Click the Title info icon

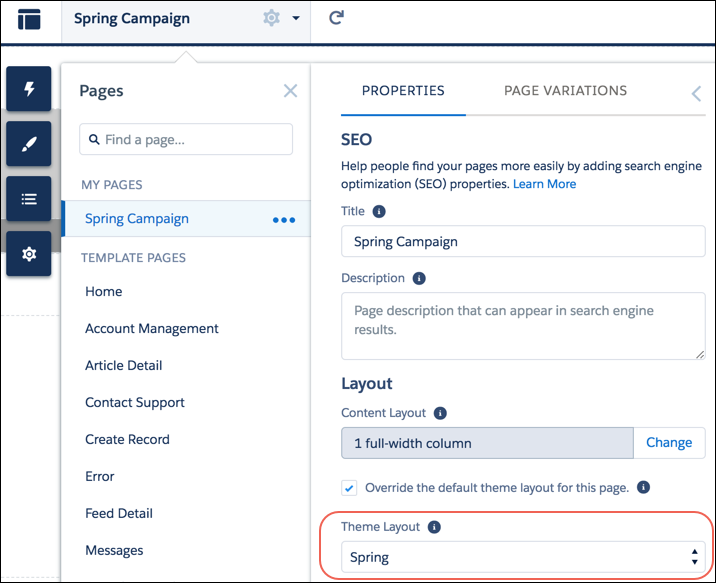click(x=379, y=211)
